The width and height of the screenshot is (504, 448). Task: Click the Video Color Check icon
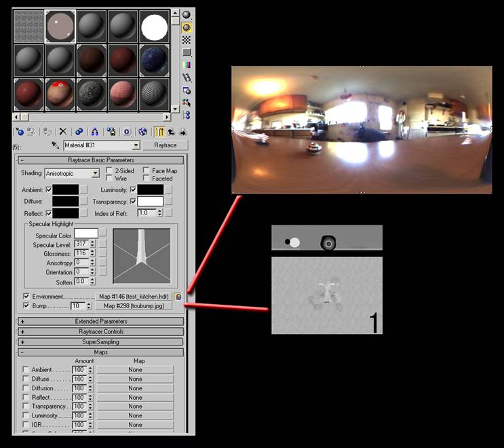[x=187, y=64]
